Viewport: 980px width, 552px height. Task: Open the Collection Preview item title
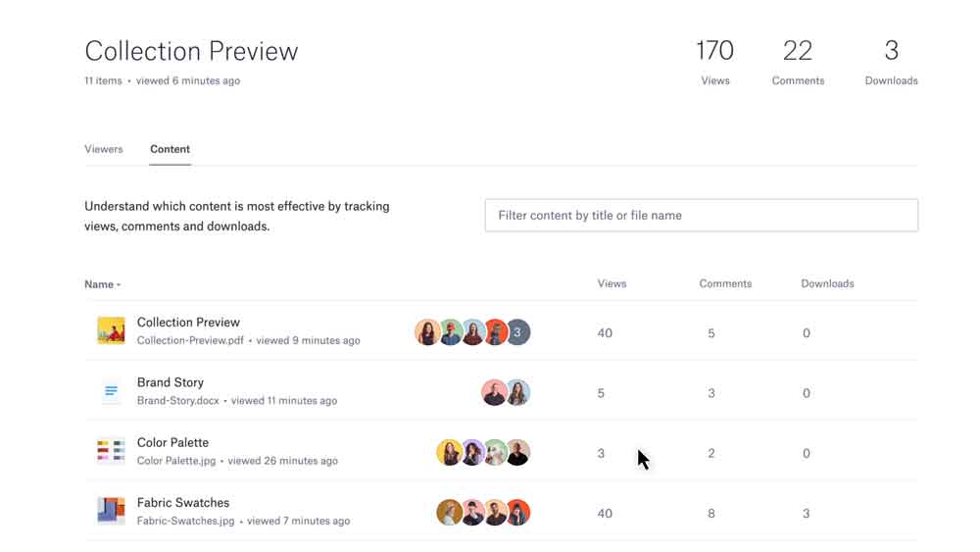(x=188, y=323)
